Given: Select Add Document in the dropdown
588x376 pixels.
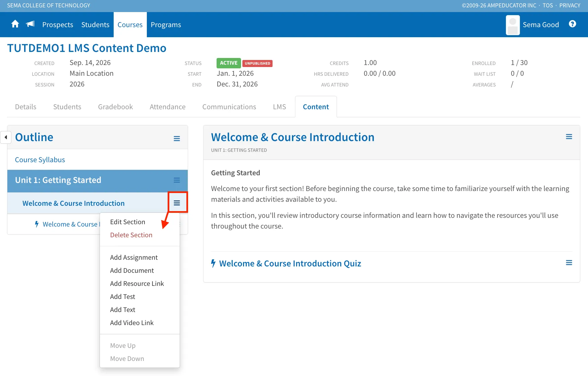Looking at the screenshot, I should point(132,270).
